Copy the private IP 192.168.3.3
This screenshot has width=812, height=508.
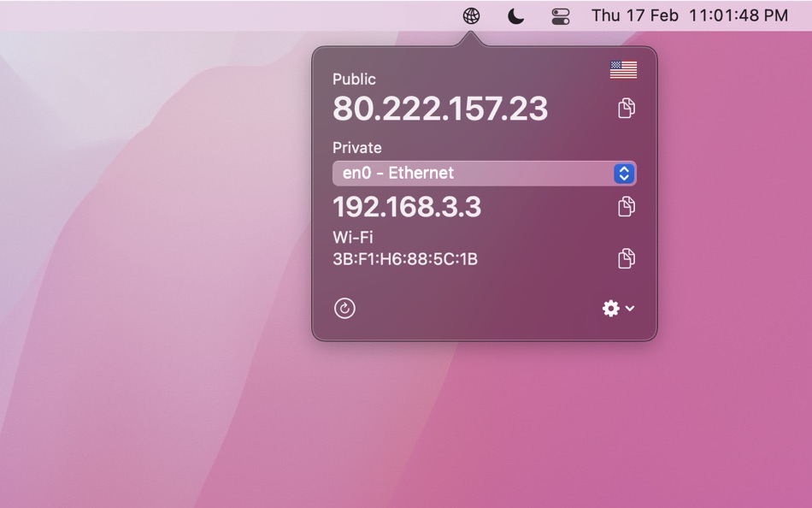pyautogui.click(x=626, y=206)
